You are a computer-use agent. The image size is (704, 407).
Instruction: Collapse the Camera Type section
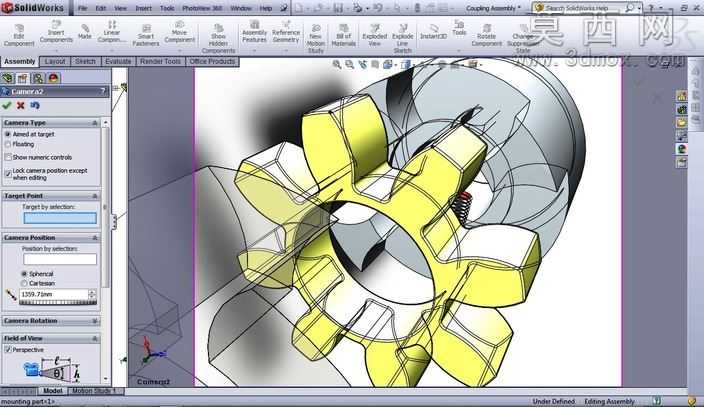tap(95, 123)
